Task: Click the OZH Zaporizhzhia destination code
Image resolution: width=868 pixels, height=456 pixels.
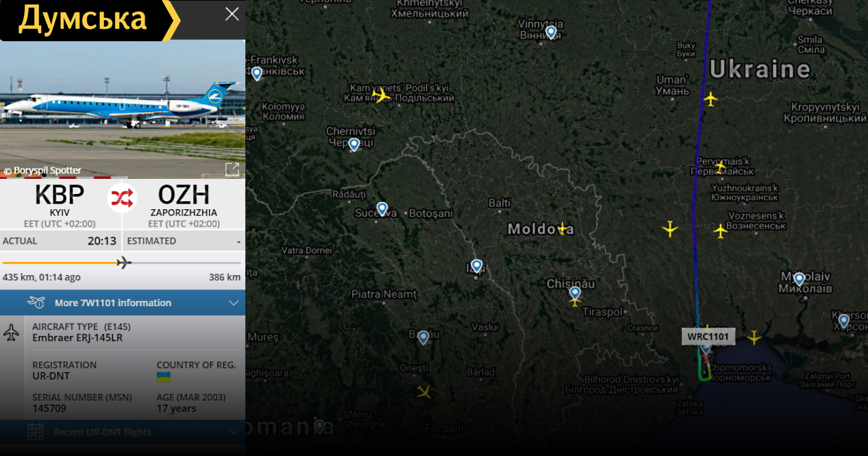Action: [x=184, y=195]
